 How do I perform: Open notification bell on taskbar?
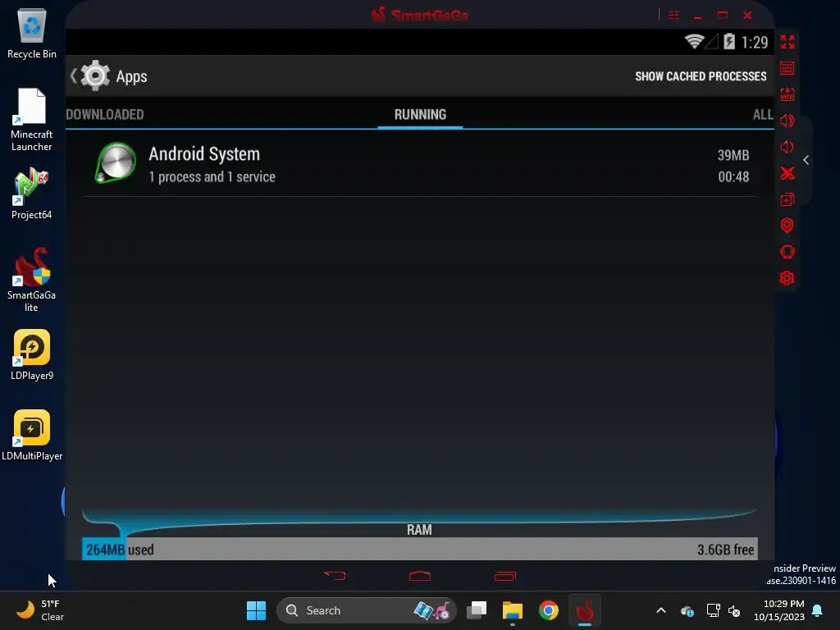[818, 610]
